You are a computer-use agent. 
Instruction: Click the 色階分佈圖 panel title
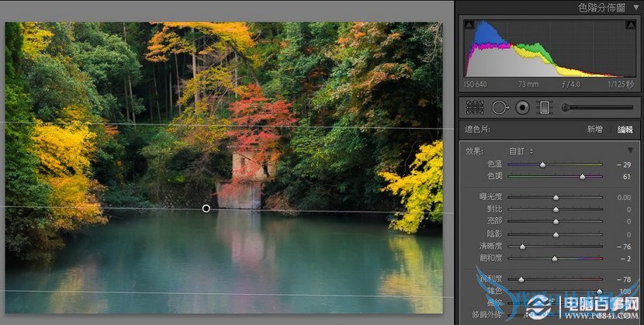pos(601,8)
